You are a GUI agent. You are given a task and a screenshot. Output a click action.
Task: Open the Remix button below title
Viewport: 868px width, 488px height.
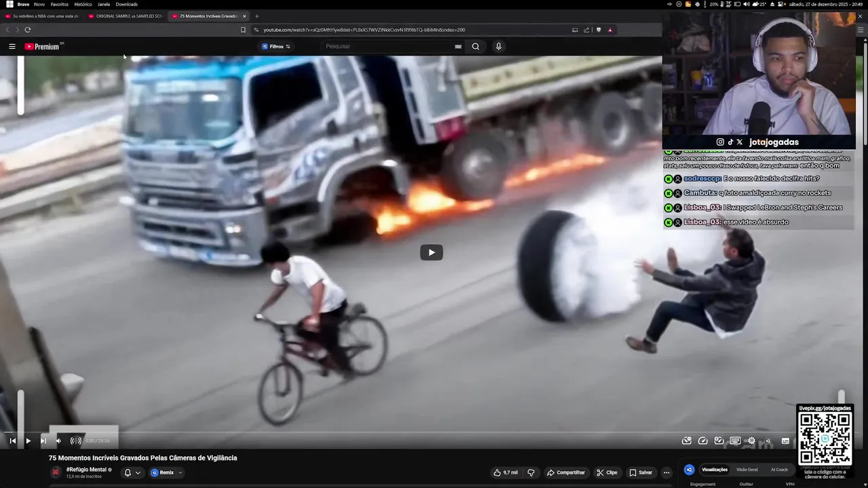point(163,472)
